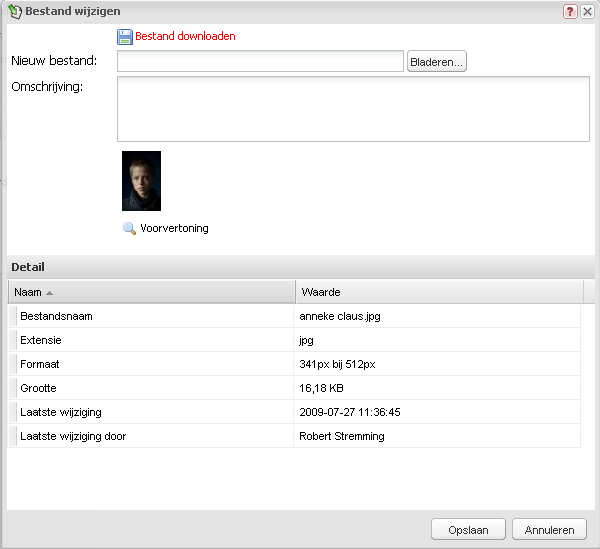Image resolution: width=600 pixels, height=549 pixels.
Task: Select the Grootte row label
Action: [38, 388]
